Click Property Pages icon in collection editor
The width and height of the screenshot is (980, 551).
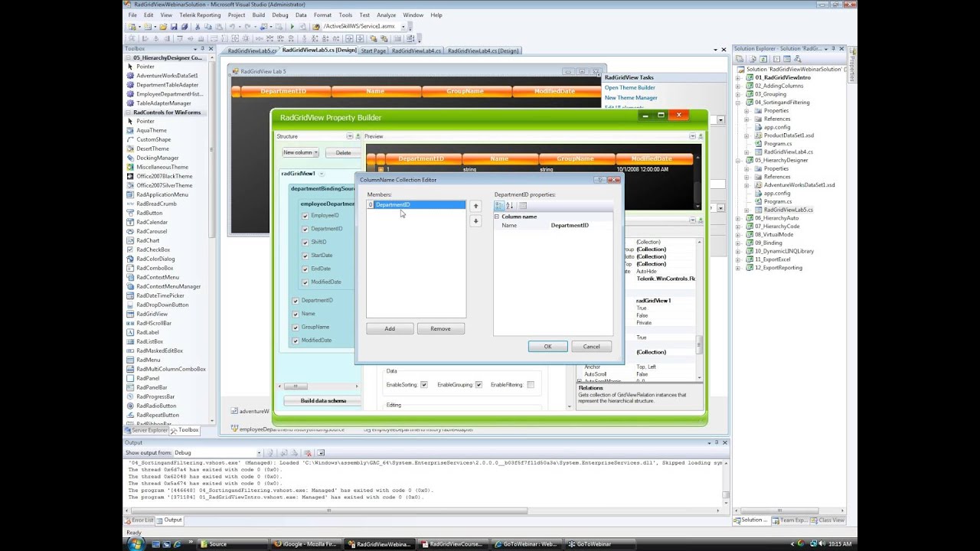click(523, 205)
